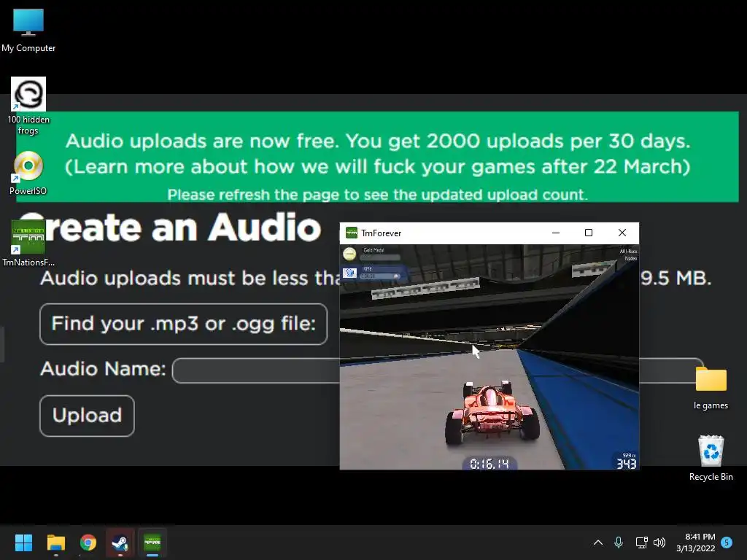Open the My Computer desktop icon
The height and width of the screenshot is (560, 747).
pos(28,30)
